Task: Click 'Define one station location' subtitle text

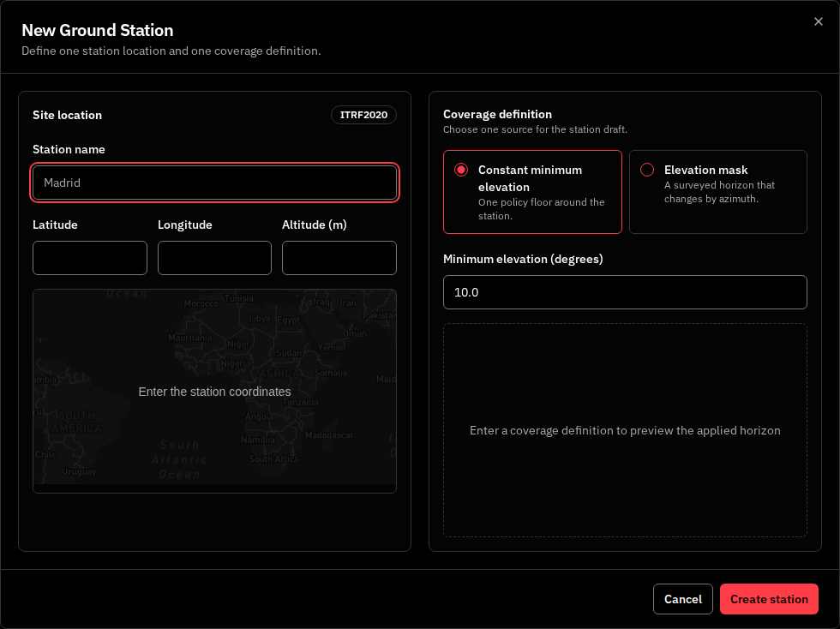Action: click(x=171, y=51)
